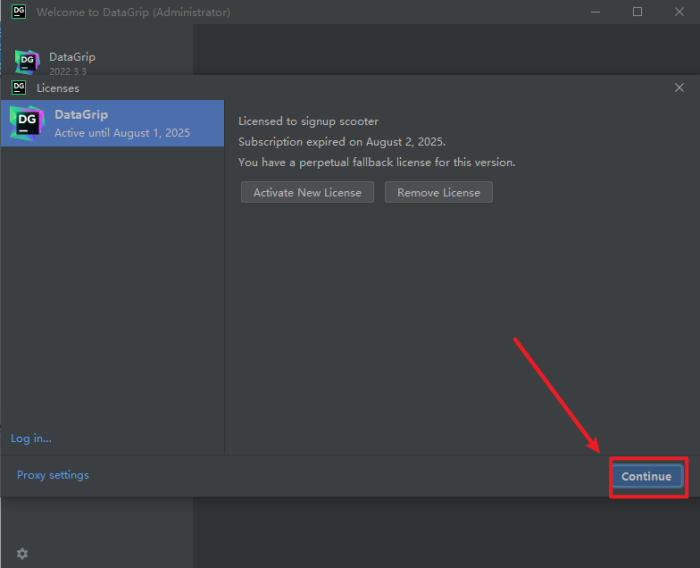Minimize the Welcome to DataGrip window
The height and width of the screenshot is (568, 700).
pyautogui.click(x=595, y=12)
